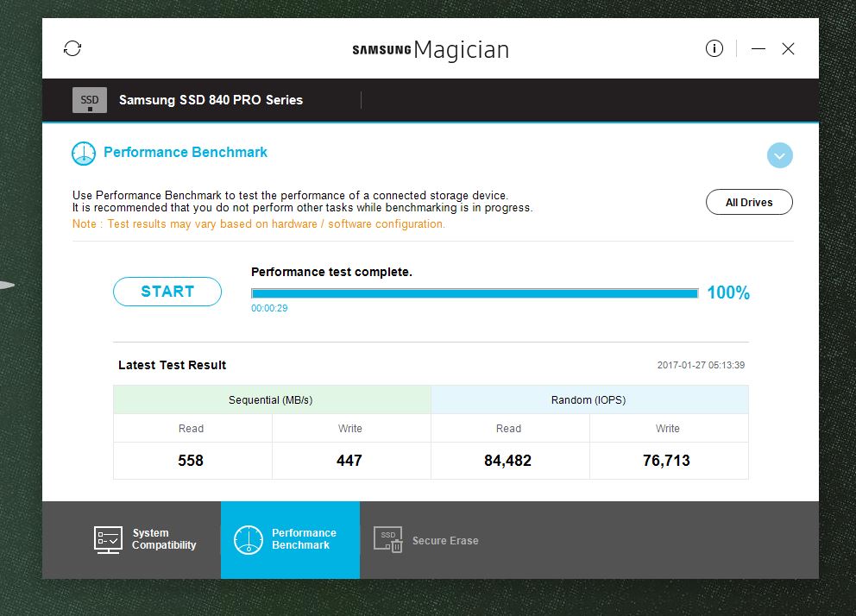The height and width of the screenshot is (616, 856).
Task: Click the gauge icon in the bottom tab
Action: pyautogui.click(x=249, y=539)
